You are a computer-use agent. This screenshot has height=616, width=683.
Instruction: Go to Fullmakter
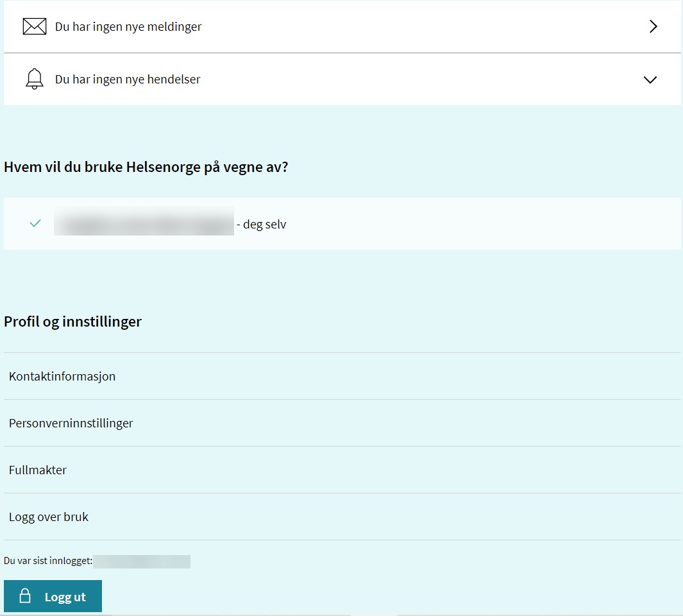38,470
